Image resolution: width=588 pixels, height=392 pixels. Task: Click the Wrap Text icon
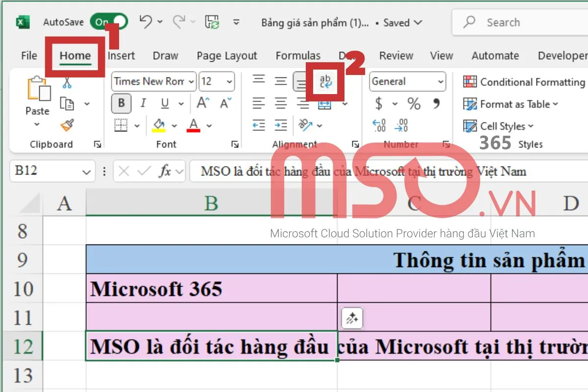point(325,82)
